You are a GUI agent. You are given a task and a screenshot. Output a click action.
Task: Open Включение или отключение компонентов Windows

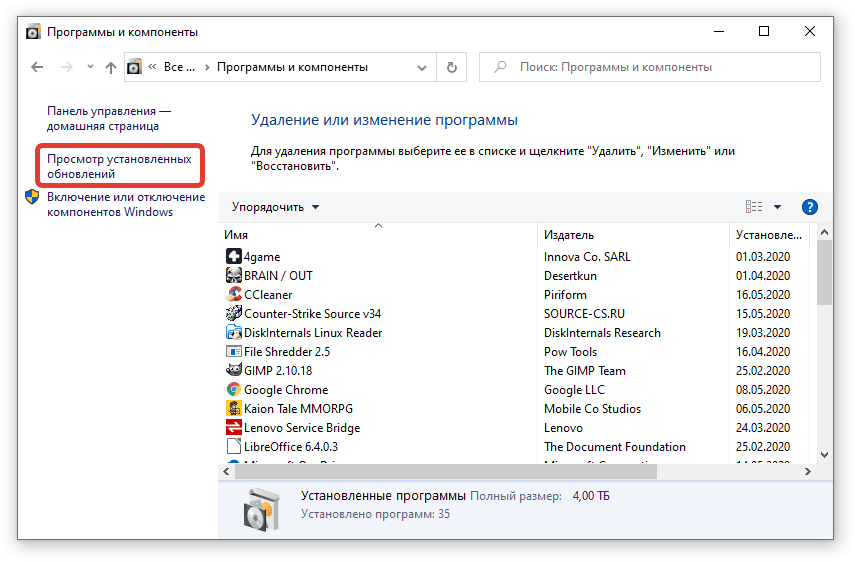click(x=126, y=204)
